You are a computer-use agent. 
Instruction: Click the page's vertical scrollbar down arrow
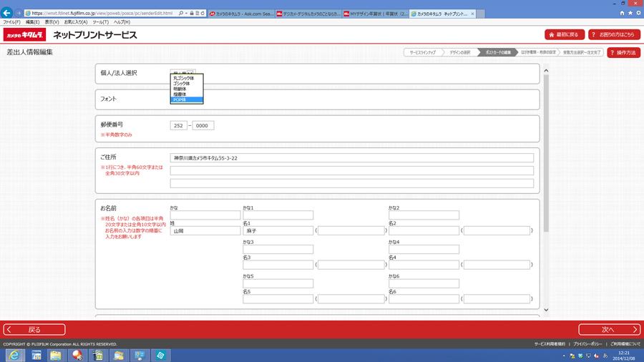(x=546, y=310)
